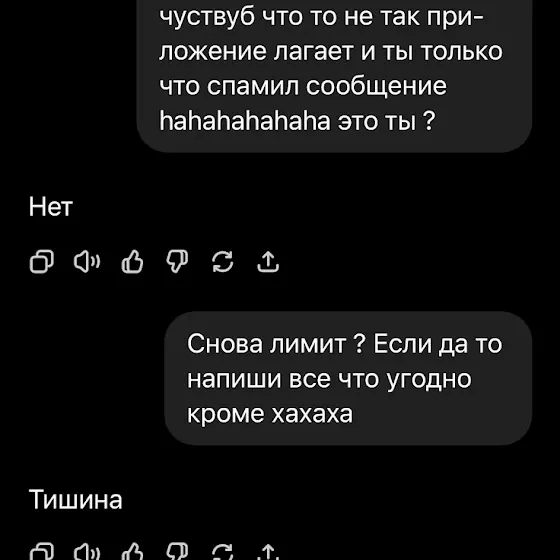Like the "Тишина" response
Image resolution: width=560 pixels, height=560 pixels.
[132, 552]
